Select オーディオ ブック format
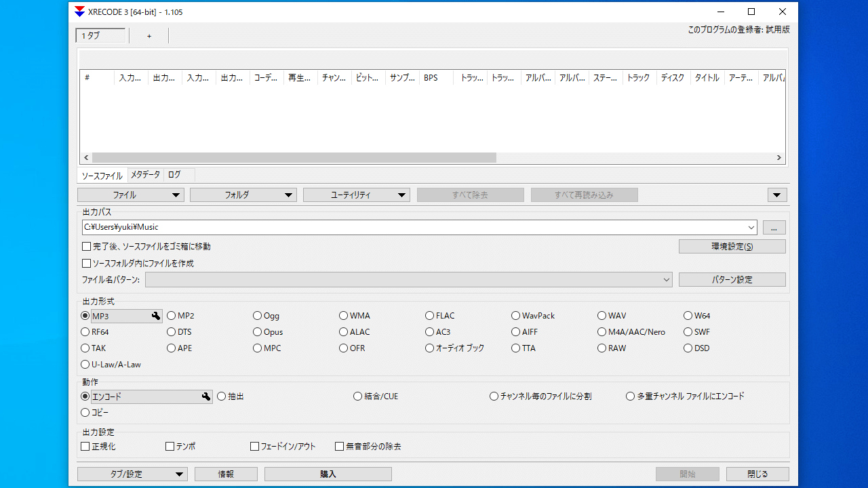 455,348
